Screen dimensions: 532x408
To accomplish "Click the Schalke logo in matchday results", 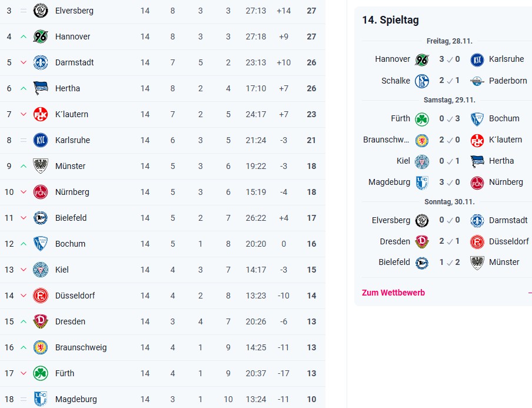I will pos(422,81).
